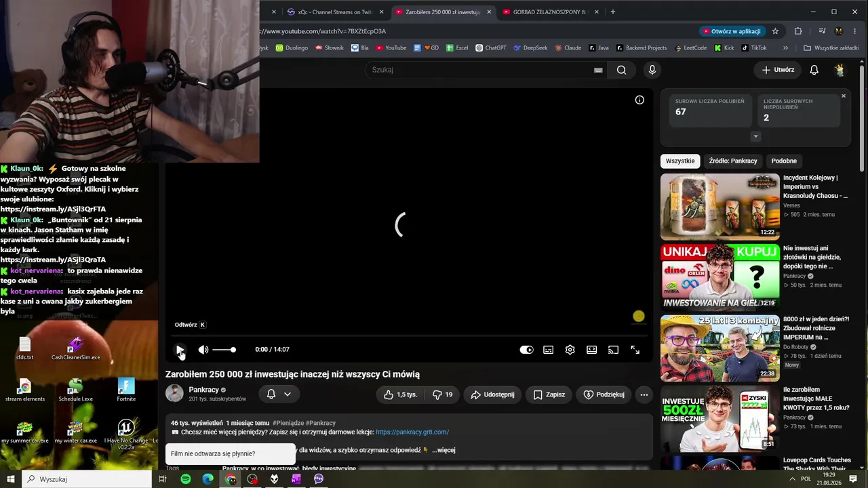This screenshot has height=488, width=868.
Task: Show hidden bookmarks with the double chevron
Action: pyautogui.click(x=785, y=48)
